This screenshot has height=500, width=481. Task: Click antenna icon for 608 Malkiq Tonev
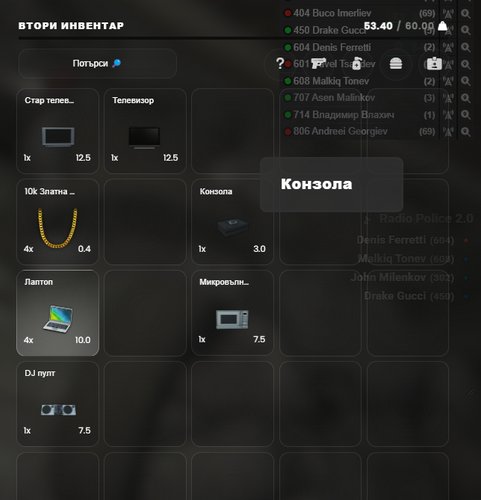[x=448, y=81]
